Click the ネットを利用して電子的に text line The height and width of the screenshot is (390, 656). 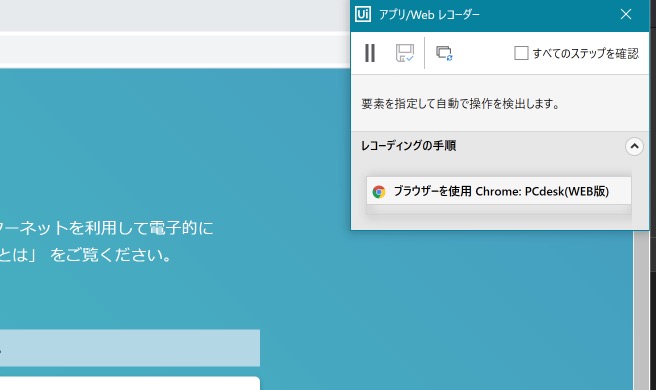(106, 228)
